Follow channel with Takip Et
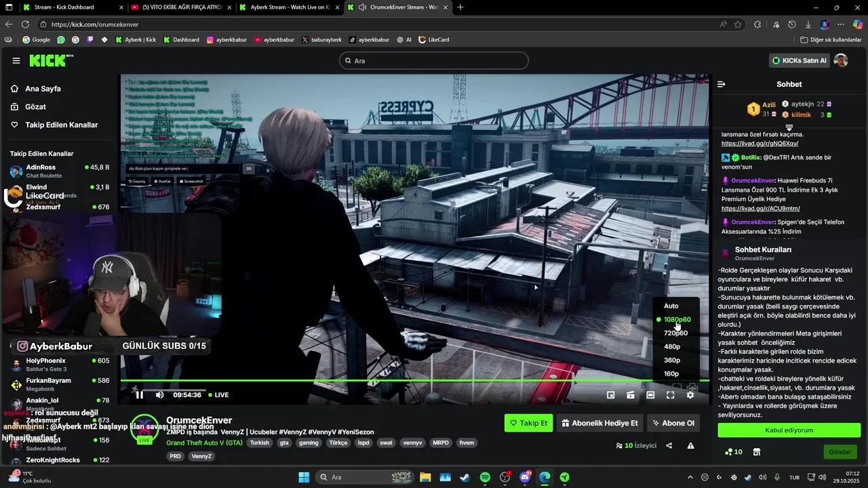Screen dimensions: 868x488 point(529,423)
